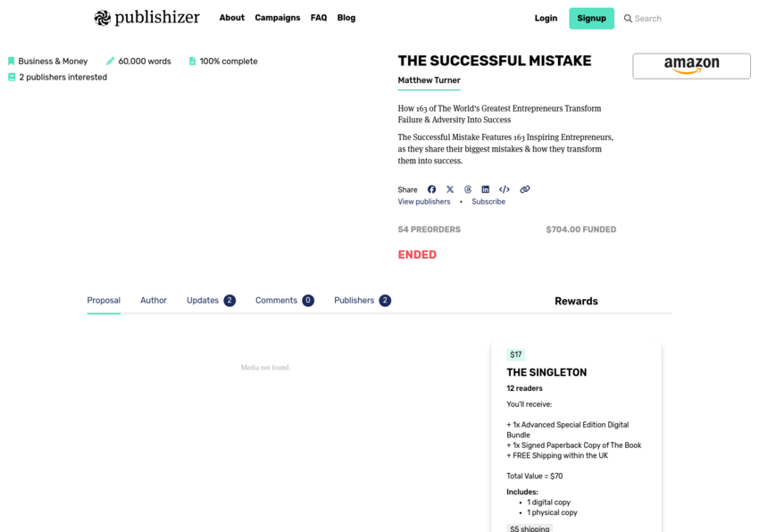Click the search magnifier icon
The width and height of the screenshot is (759, 532).
coord(628,19)
